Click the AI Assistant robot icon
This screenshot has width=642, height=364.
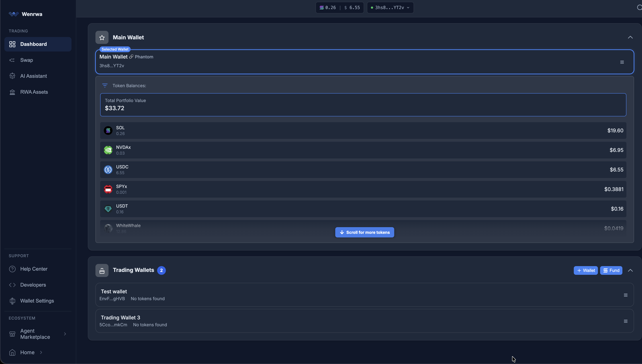point(12,76)
